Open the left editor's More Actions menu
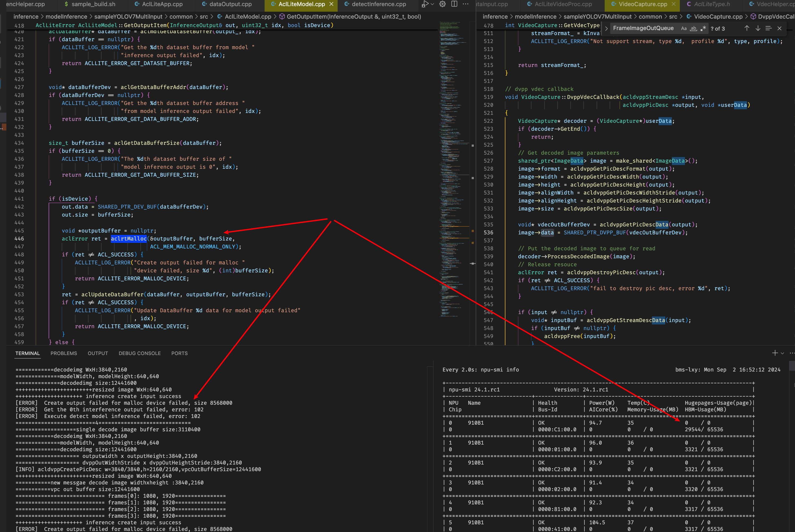Image resolution: width=795 pixels, height=532 pixels. coord(466,4)
